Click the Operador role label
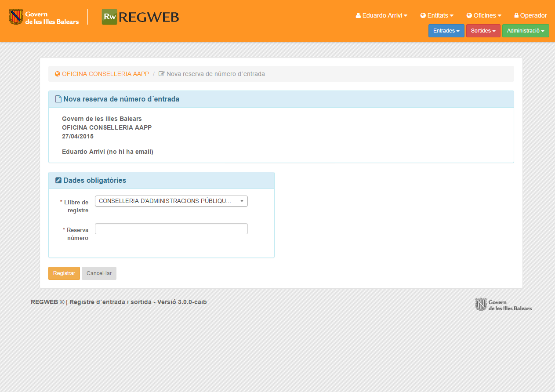The width and height of the screenshot is (555, 392). 533,15
